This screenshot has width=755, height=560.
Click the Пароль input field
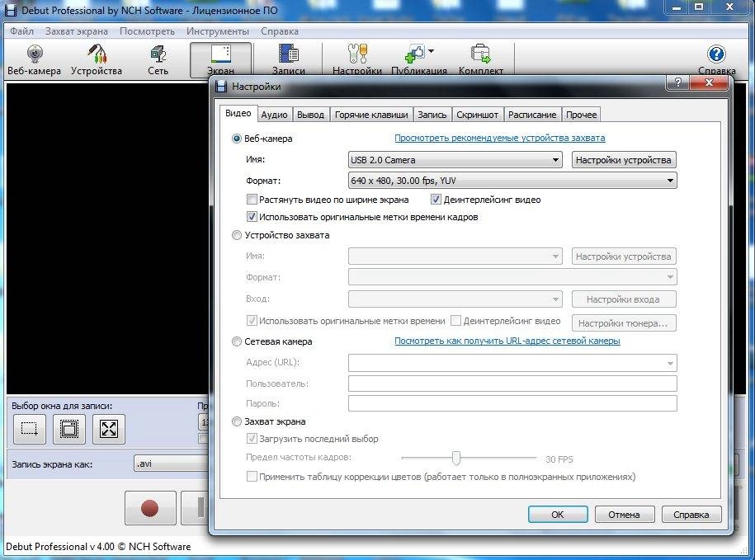coord(512,403)
